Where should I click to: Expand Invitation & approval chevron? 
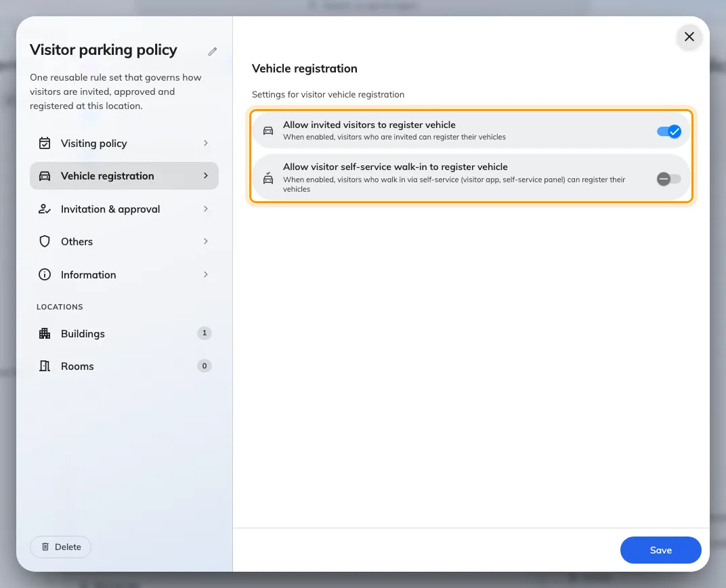[x=206, y=209]
